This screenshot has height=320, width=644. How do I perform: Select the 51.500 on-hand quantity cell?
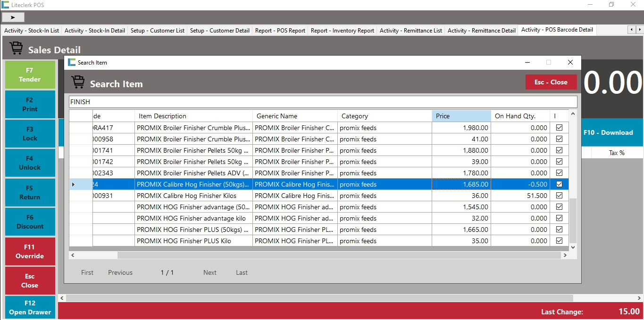(520, 196)
